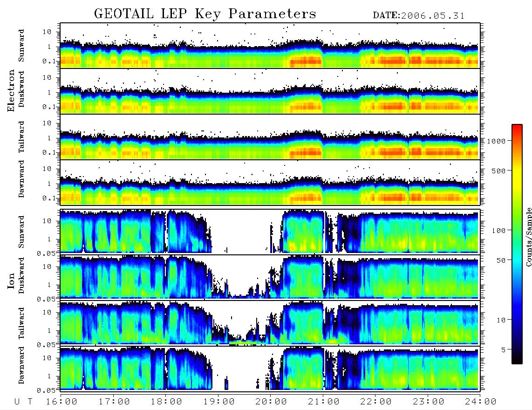Select the Ion Duskward axis label

tap(21, 275)
